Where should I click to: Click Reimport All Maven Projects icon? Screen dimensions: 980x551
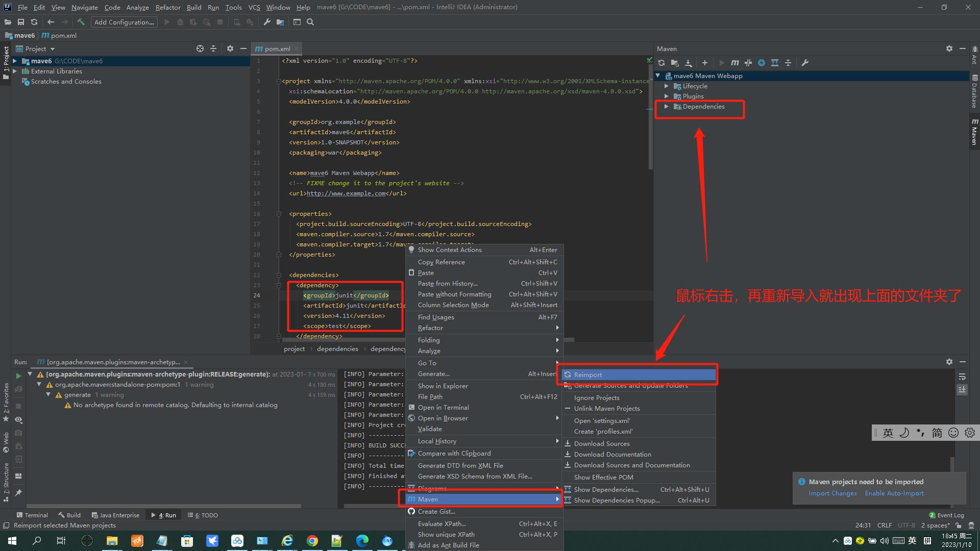pos(661,63)
